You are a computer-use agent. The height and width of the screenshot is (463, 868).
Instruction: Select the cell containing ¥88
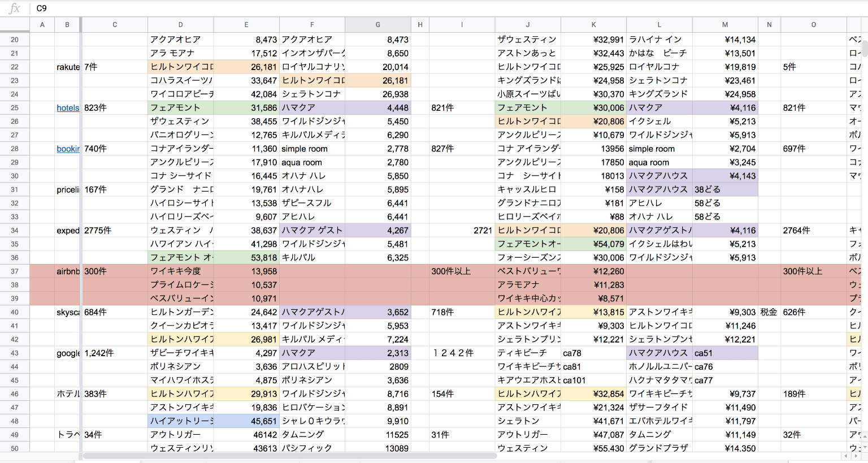pos(594,217)
